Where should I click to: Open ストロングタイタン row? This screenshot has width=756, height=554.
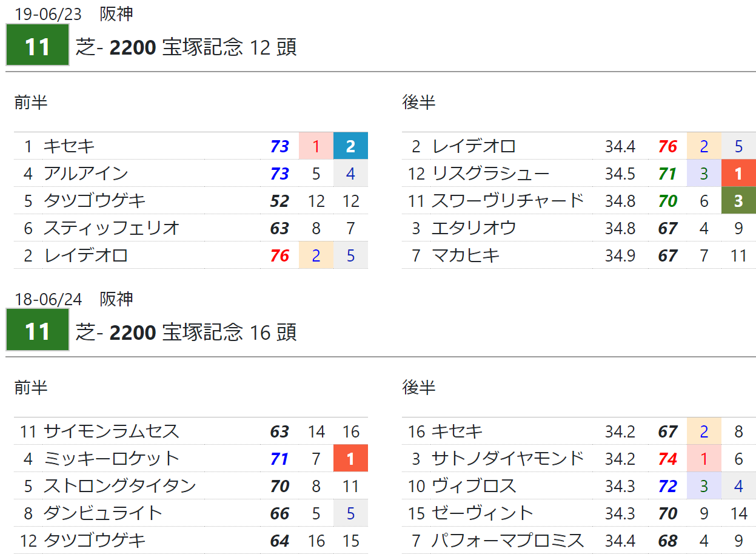(119, 486)
